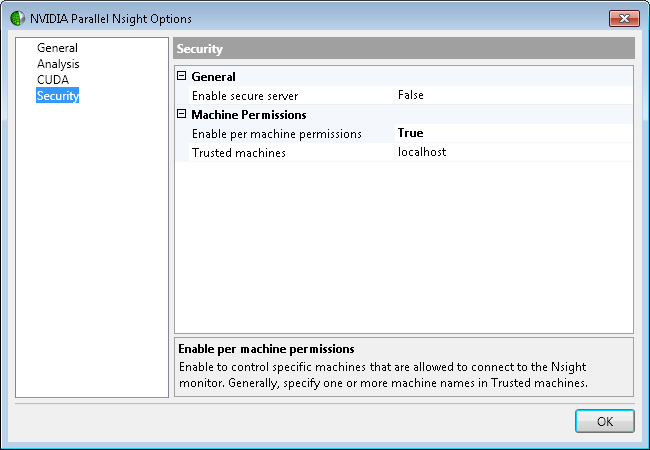Click the General group header text
Viewport: 650px width, 450px height.
[x=213, y=77]
